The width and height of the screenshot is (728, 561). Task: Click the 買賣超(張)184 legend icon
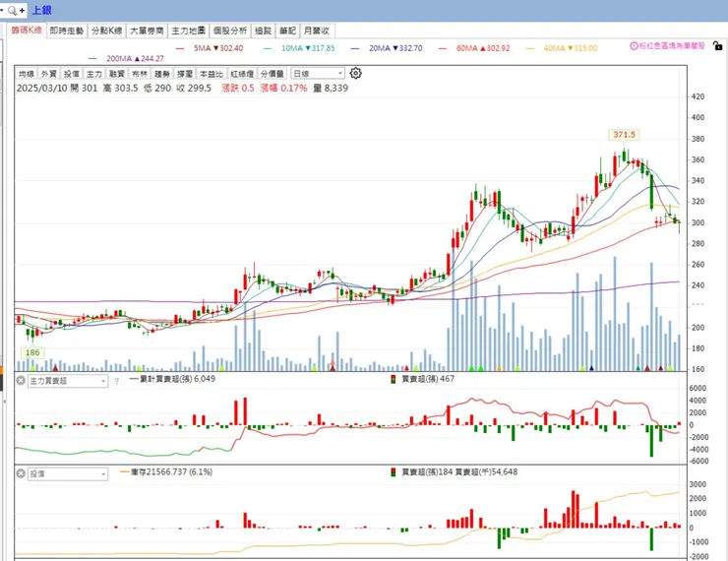pyautogui.click(x=394, y=472)
